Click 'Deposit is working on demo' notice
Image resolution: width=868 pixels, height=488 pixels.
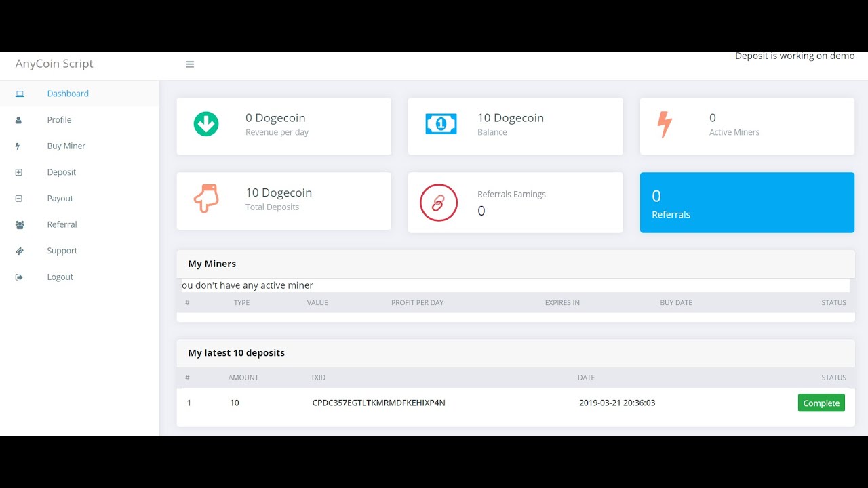coord(795,56)
